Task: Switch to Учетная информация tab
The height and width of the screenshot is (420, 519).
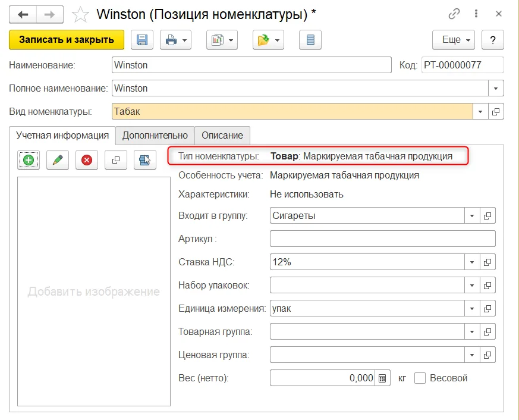Action: click(x=62, y=136)
